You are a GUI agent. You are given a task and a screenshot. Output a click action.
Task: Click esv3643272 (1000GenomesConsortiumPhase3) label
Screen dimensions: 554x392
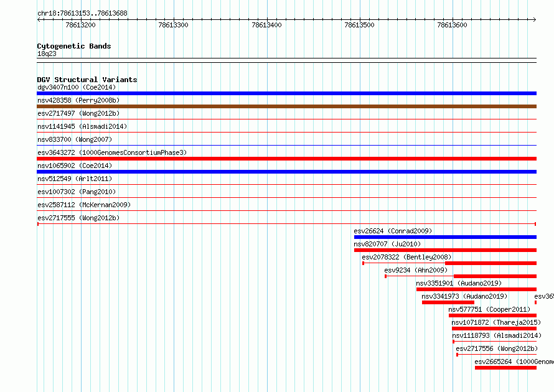112,152
